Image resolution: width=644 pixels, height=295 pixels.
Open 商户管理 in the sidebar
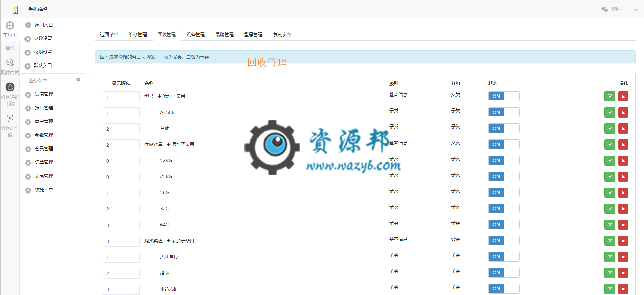(x=44, y=121)
